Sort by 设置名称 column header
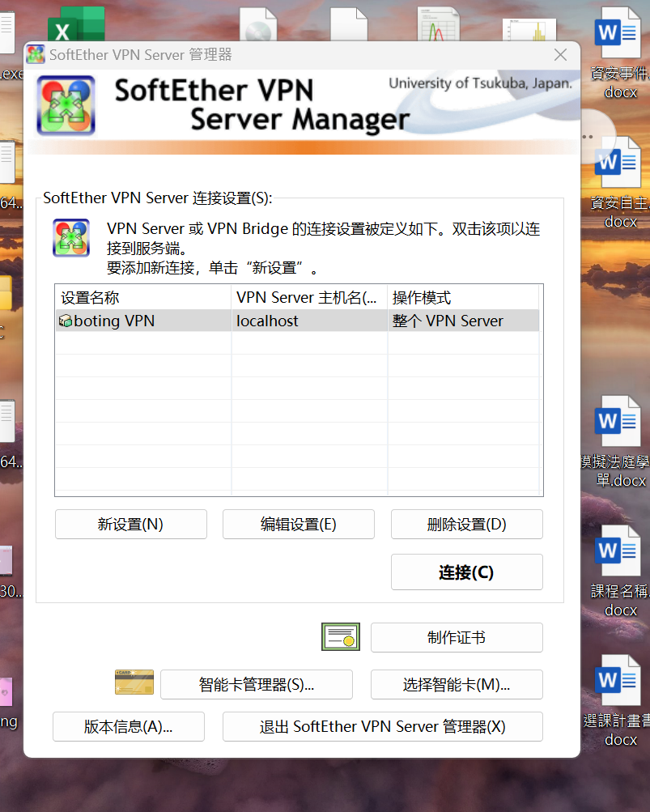The height and width of the screenshot is (812, 650). [x=143, y=297]
